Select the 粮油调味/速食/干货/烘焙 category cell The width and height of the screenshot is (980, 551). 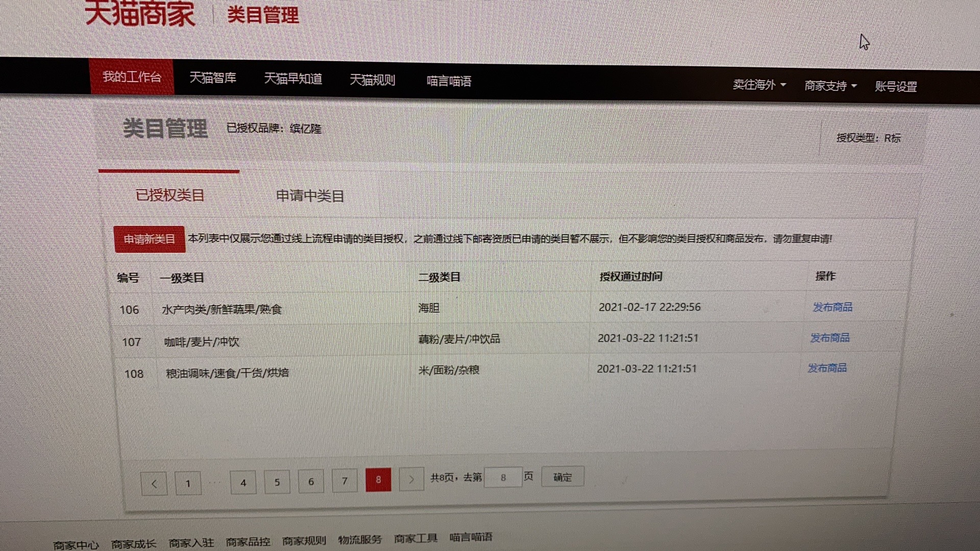(x=227, y=373)
